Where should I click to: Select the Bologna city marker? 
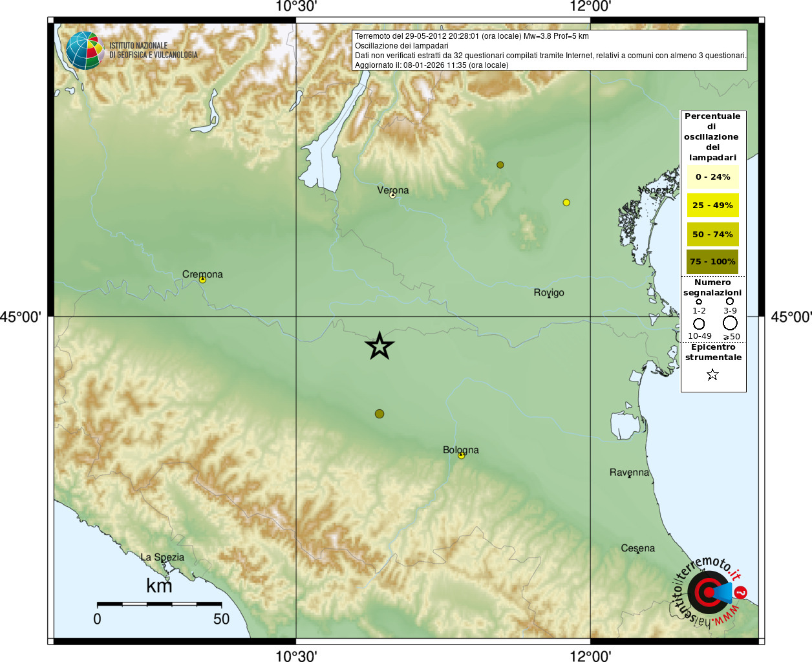click(461, 456)
